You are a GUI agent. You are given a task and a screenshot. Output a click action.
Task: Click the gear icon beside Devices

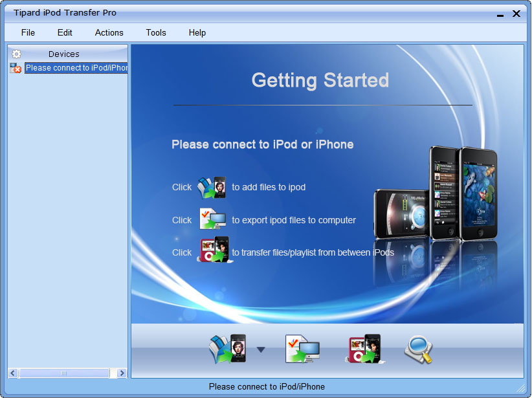coord(16,54)
